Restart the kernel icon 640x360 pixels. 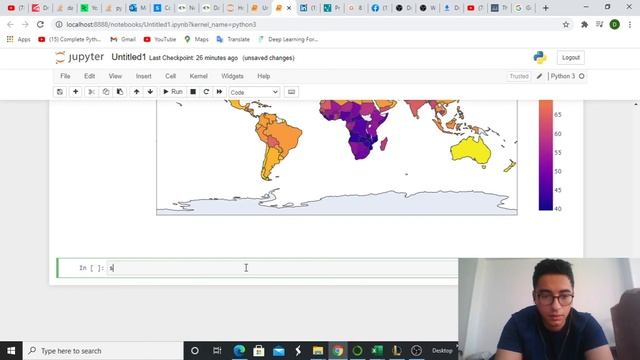point(206,92)
